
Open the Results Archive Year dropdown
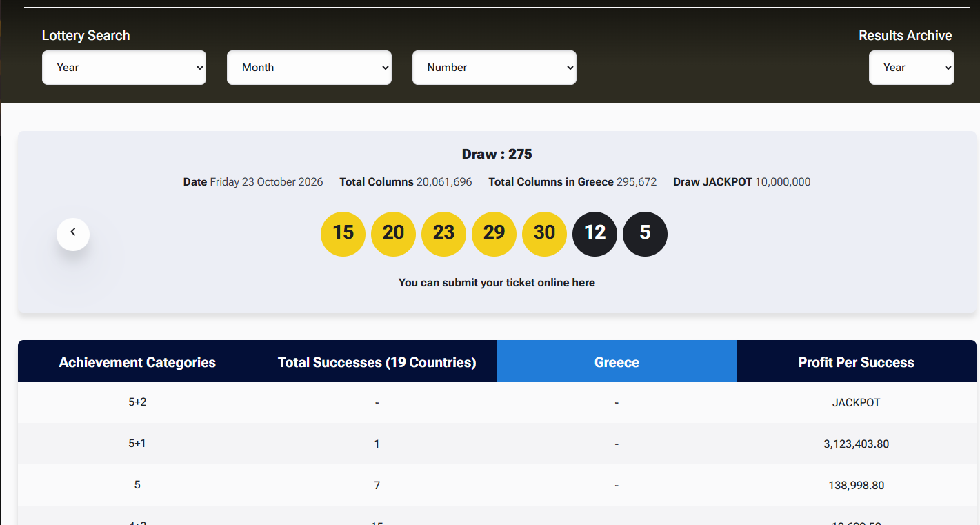tap(912, 68)
